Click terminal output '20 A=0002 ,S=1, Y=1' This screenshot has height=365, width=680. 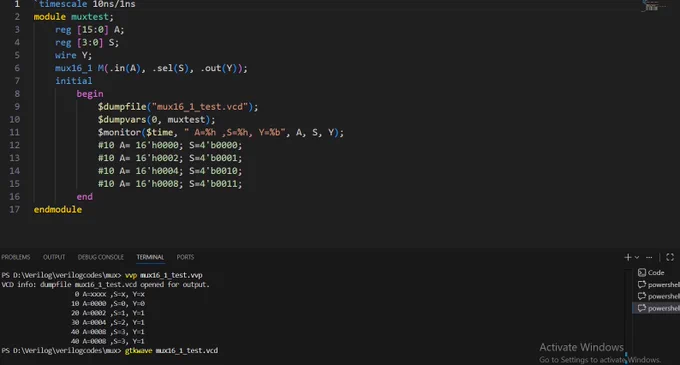pyautogui.click(x=108, y=313)
